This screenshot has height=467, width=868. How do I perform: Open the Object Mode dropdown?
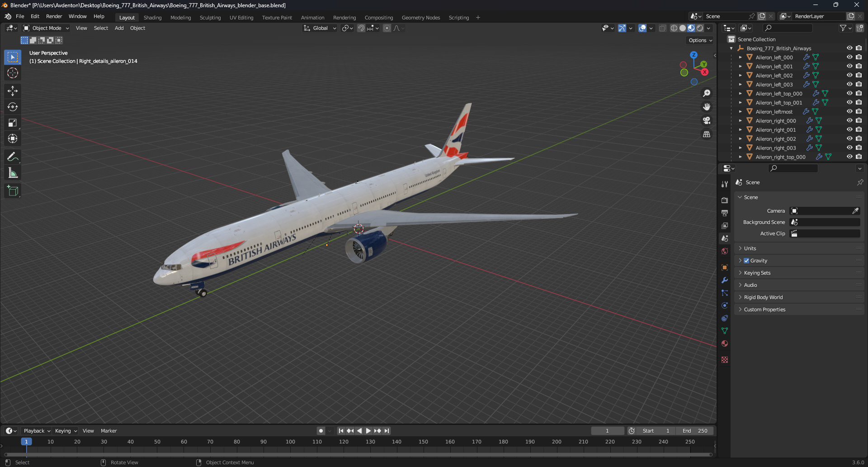click(46, 28)
